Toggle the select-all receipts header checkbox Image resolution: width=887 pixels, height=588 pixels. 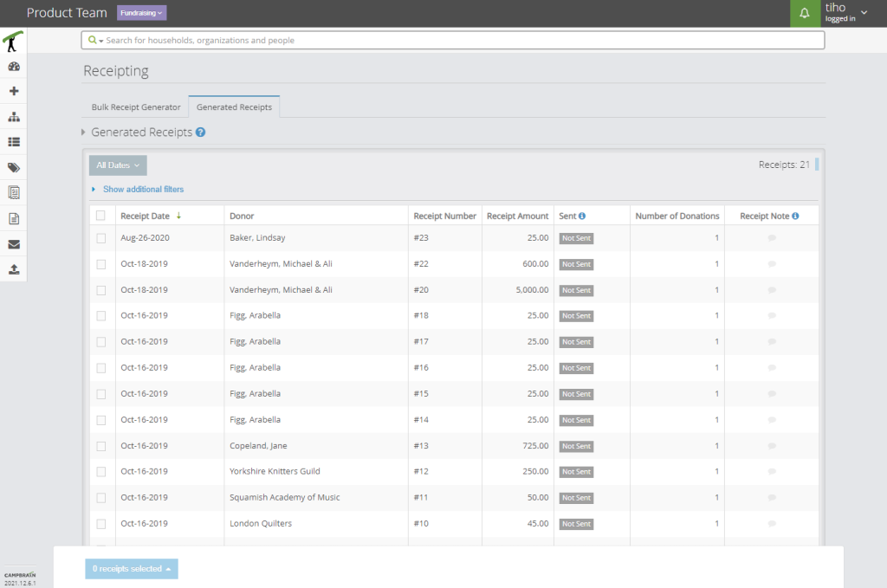(100, 216)
